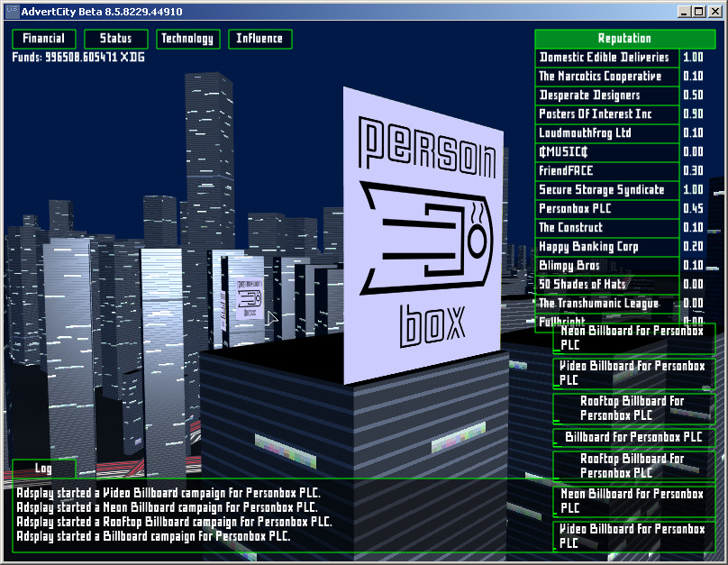Select Blimpy Bros in the reputation list

pyautogui.click(x=606, y=265)
